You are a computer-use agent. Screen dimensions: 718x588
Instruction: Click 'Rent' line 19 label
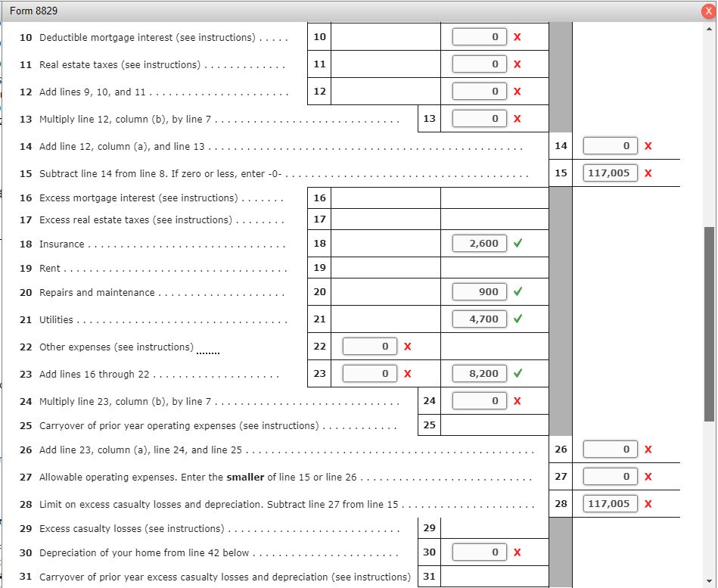[x=49, y=269]
